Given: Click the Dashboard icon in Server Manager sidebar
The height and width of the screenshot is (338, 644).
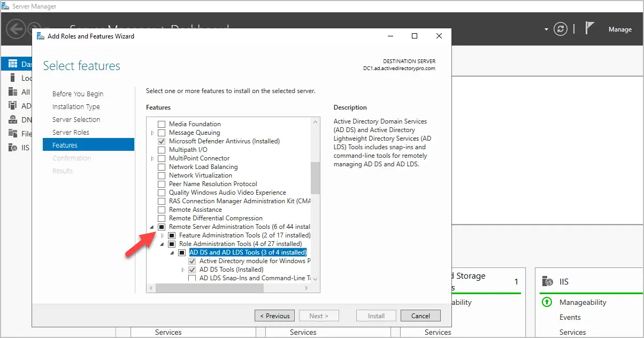Looking at the screenshot, I should [x=13, y=64].
